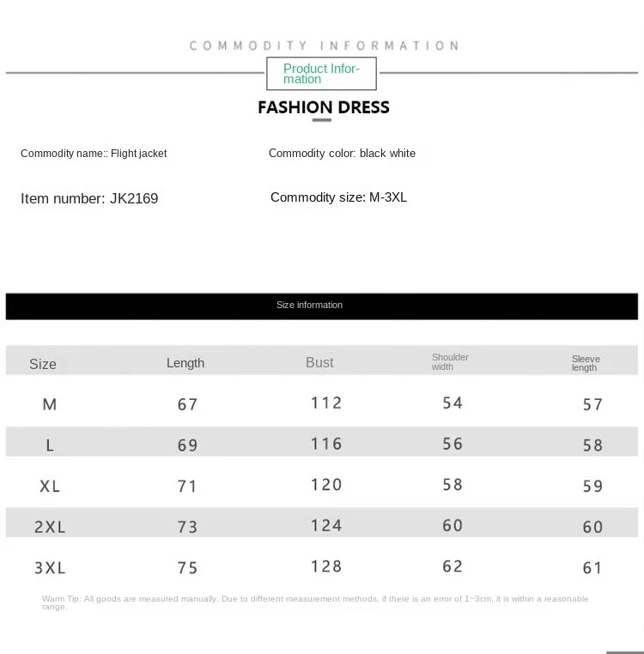Screen dimensions: 644x654
Task: Select the Flight jacket commodity name
Action: click(138, 154)
